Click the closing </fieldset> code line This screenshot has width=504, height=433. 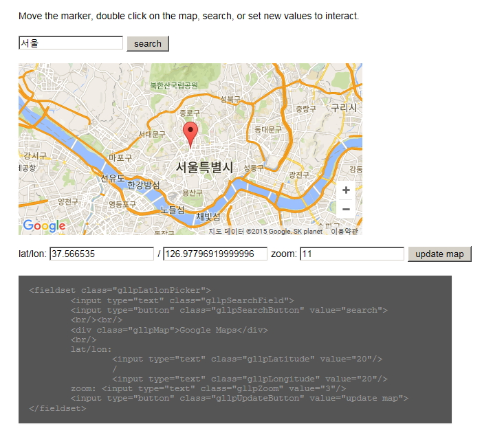pos(58,408)
